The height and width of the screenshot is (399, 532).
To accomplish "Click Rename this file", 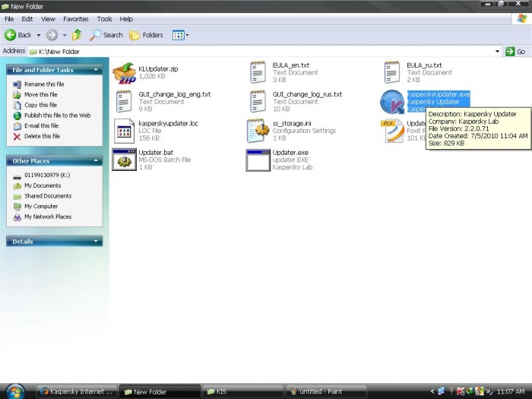I will click(x=44, y=84).
